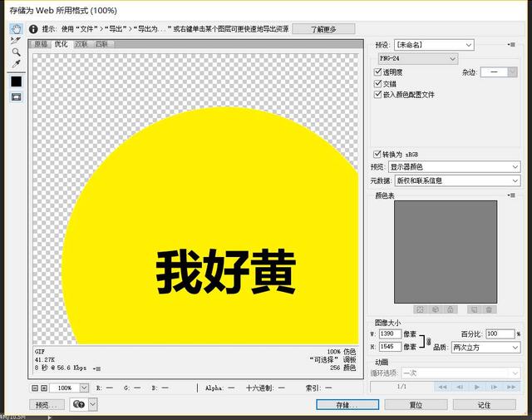Open the 预览 显示器颜色 dropdown
The width and height of the screenshot is (532, 420).
(455, 166)
